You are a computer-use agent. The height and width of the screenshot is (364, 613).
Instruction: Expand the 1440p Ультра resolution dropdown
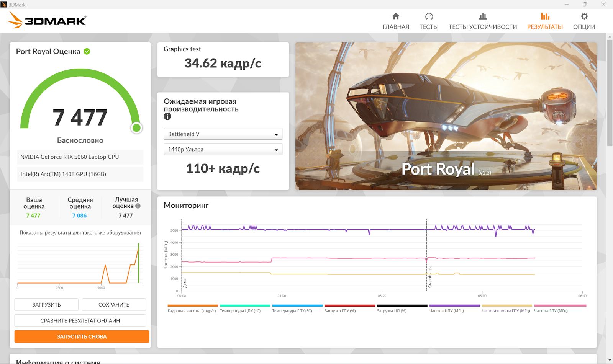pos(223,149)
